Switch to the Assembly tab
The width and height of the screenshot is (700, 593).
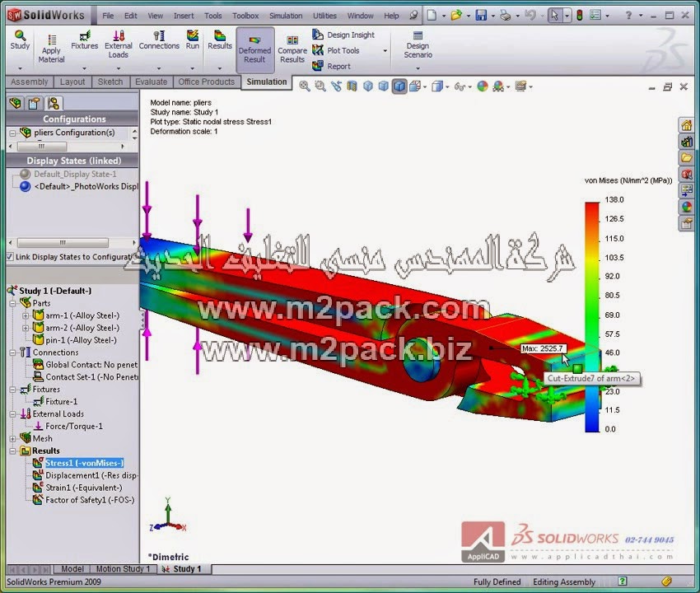pyautogui.click(x=30, y=82)
